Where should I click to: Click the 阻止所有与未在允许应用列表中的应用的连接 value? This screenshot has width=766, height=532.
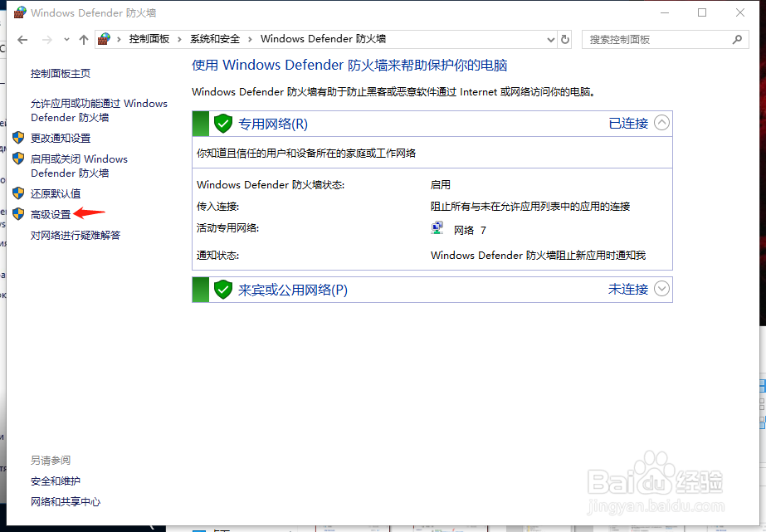[530, 206]
